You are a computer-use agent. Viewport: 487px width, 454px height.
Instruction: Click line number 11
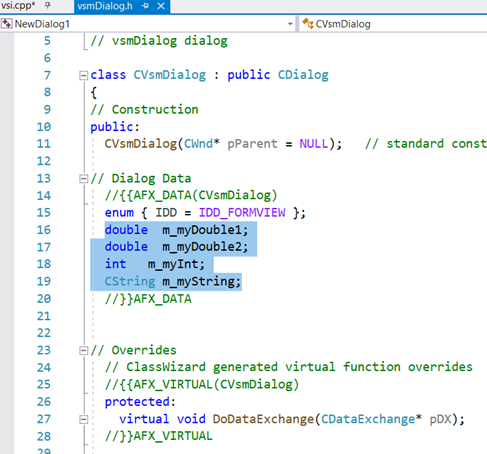tap(44, 144)
